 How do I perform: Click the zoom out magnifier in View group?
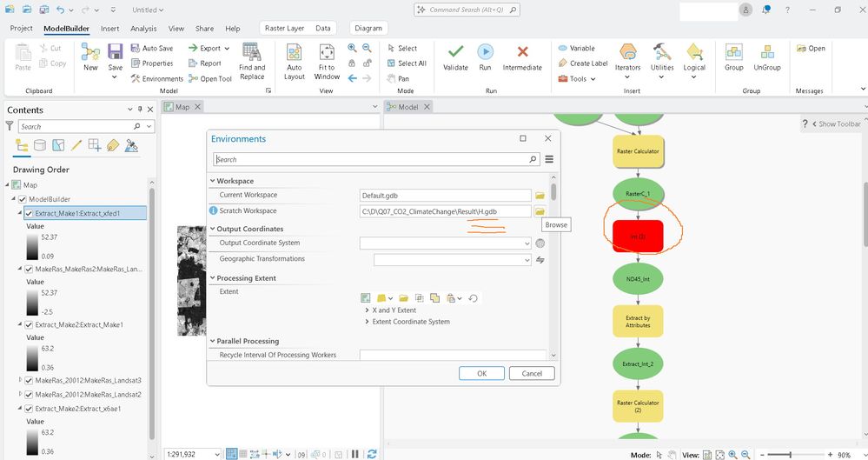[367, 48]
